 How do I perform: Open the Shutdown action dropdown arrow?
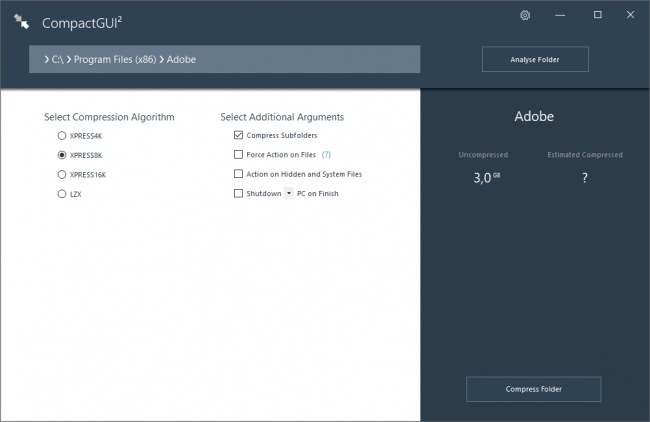pyautogui.click(x=289, y=193)
